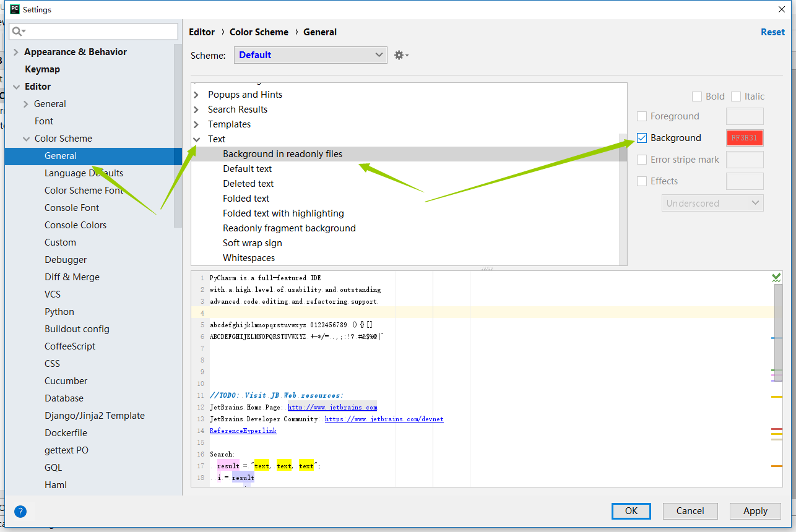Click the PyCharm icon in the title bar

(x=14, y=9)
